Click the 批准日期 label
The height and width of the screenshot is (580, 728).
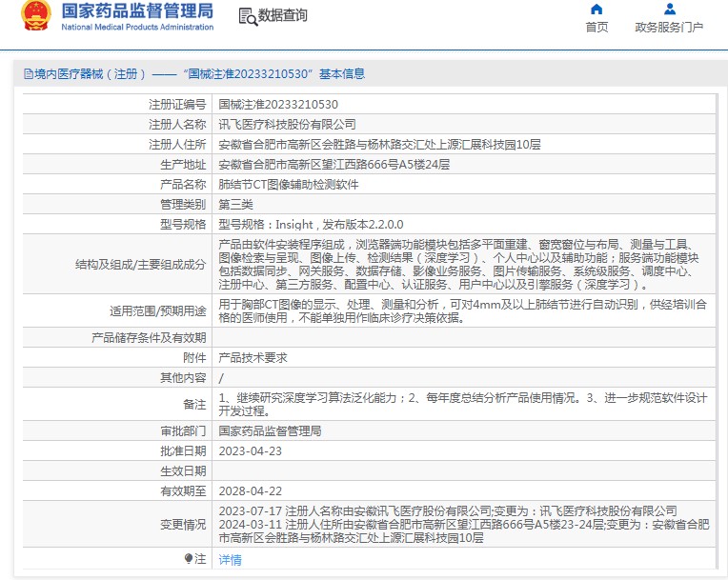click(x=183, y=451)
